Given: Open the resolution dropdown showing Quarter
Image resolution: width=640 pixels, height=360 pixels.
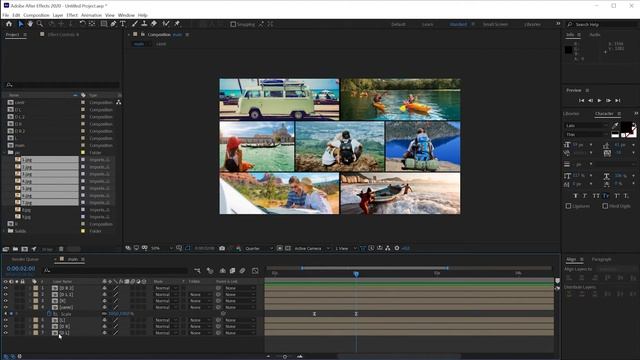Looking at the screenshot, I should [258, 248].
